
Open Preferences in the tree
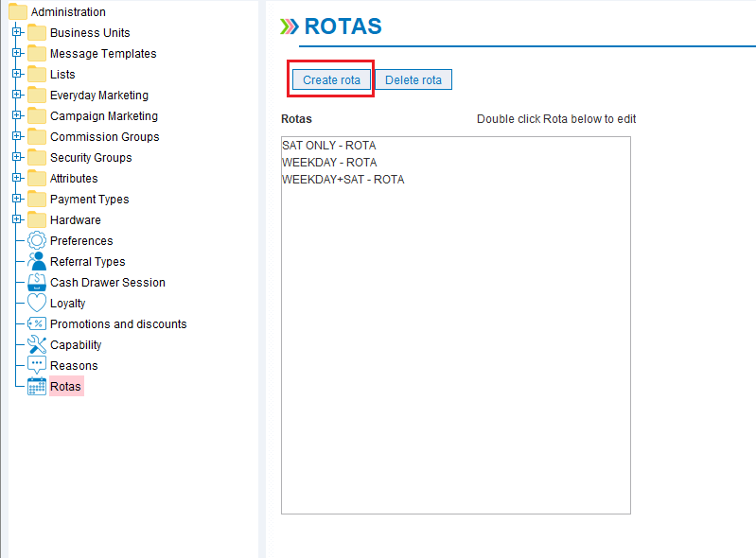point(81,240)
